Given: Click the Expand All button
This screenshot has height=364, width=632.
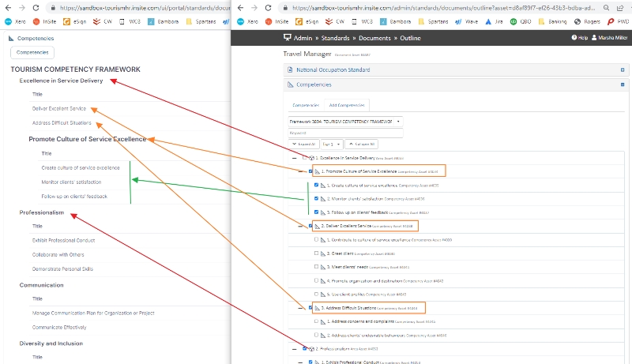Looking at the screenshot, I should coord(304,144).
